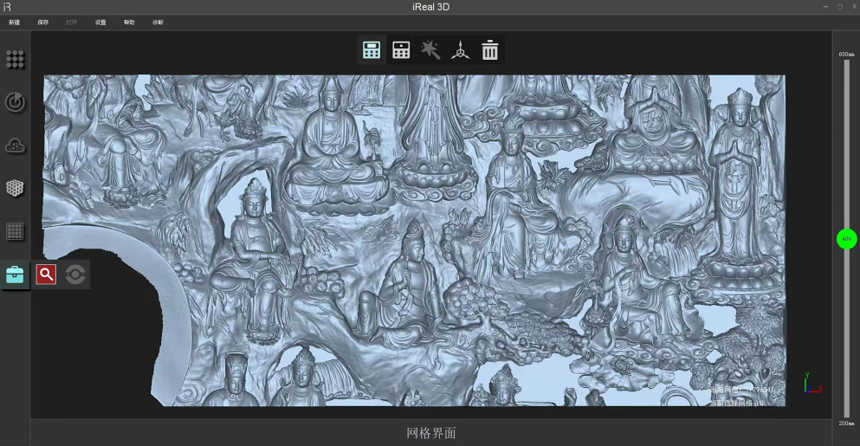Click the trash can delete icon
This screenshot has width=860, height=446.
[x=490, y=50]
